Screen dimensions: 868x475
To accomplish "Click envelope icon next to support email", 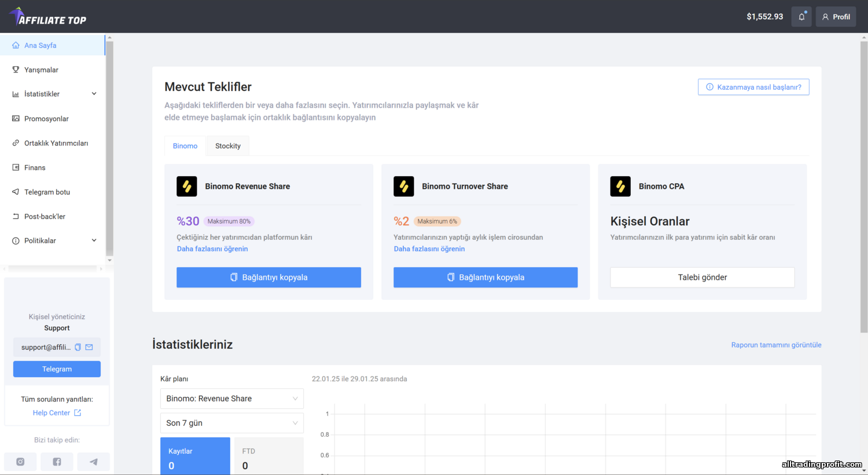I will coord(89,348).
